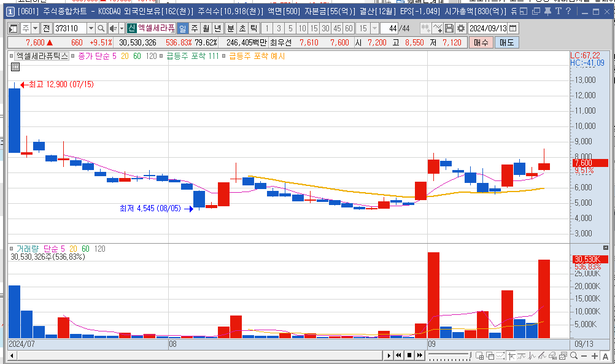Select the 년 yearly period tab
Image resolution: width=615 pixels, height=364 pixels.
pos(218,28)
